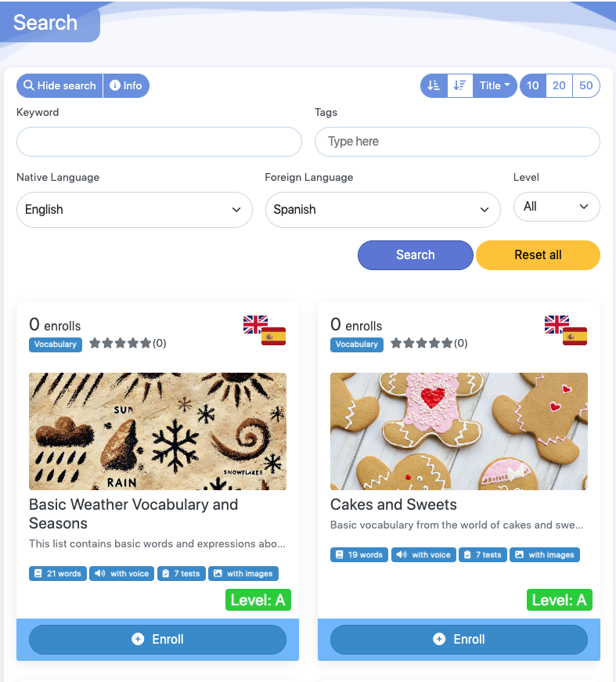616x682 pixels.
Task: Click the magnifier icon in Hide search
Action: click(29, 85)
